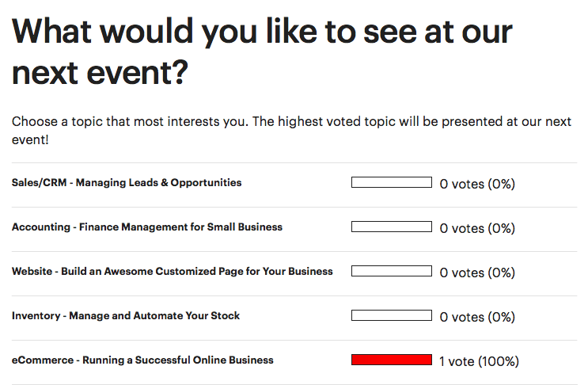This screenshot has height=385, width=588.
Task: Click the red full bar for eCommerce
Action: click(391, 360)
